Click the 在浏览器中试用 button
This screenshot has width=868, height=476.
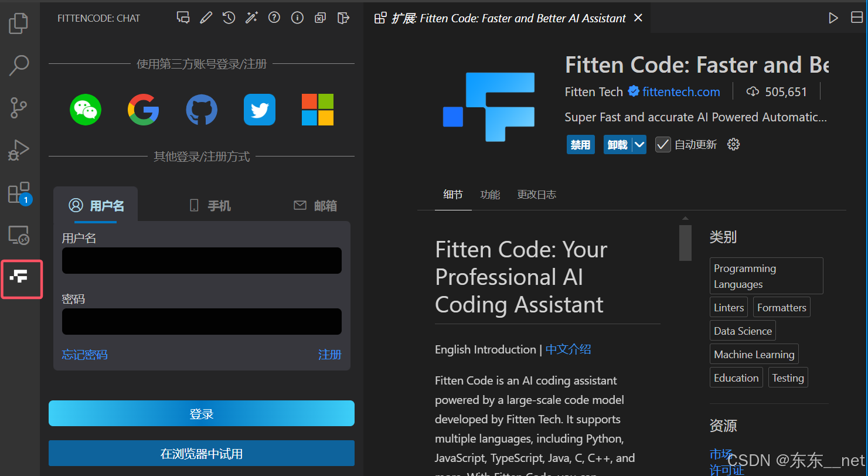[x=202, y=453]
